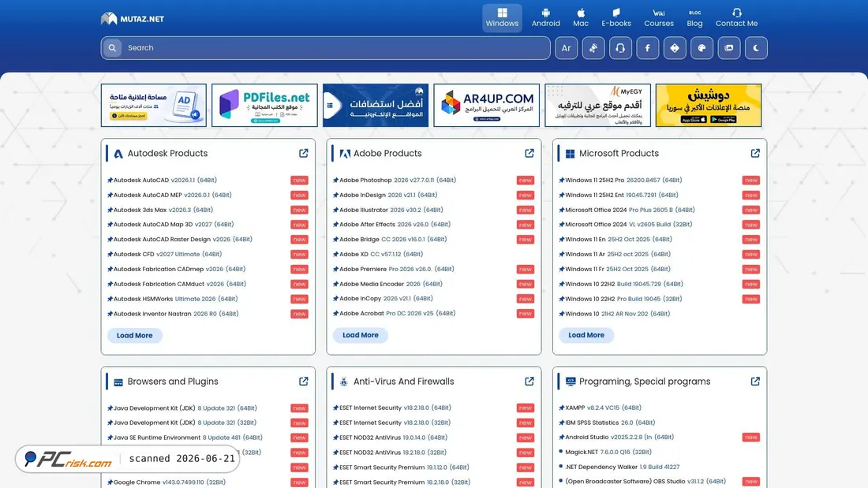The height and width of the screenshot is (488, 868).
Task: Load more Autodesk Products
Action: click(134, 335)
